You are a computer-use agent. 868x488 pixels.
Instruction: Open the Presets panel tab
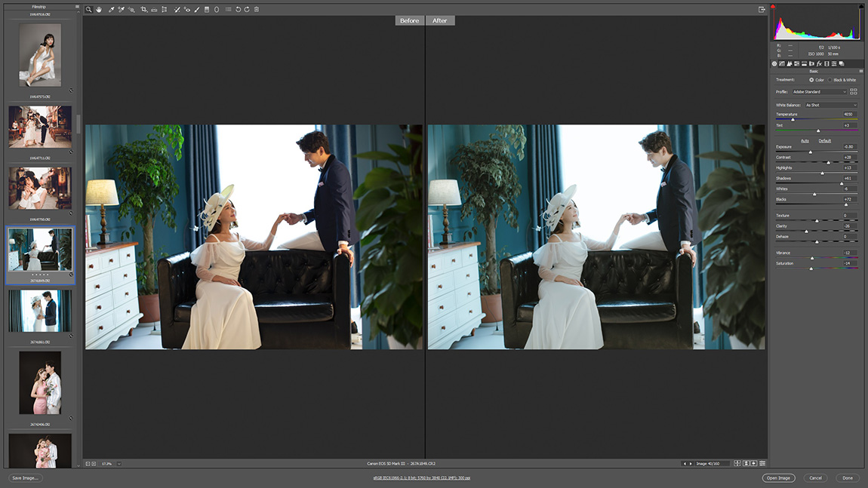[834, 63]
